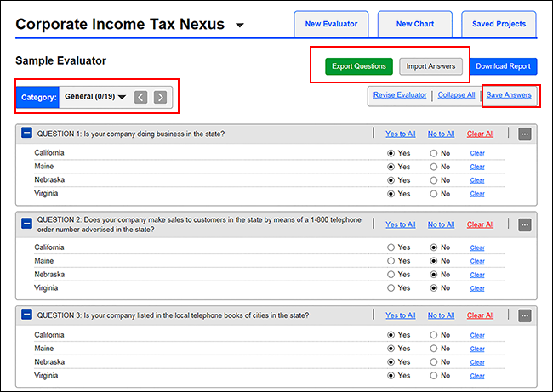Image resolution: width=553 pixels, height=392 pixels.
Task: Click Collapse All to fold every question
Action: [x=456, y=95]
